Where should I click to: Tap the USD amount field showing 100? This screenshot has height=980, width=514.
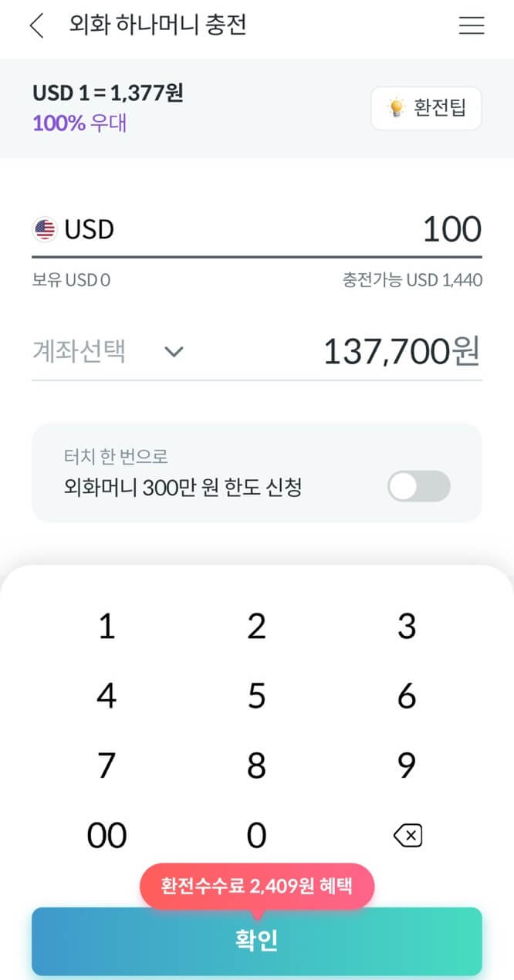coord(451,228)
